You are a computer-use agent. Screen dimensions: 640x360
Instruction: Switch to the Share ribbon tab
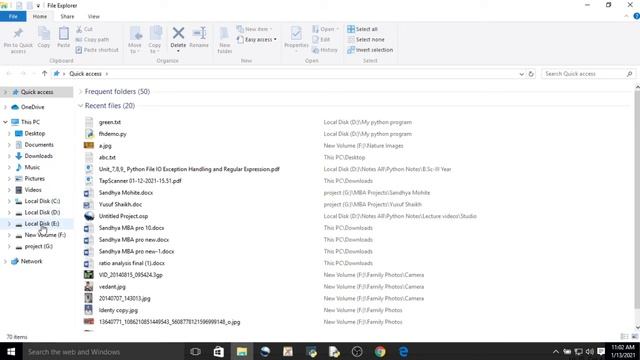(x=67, y=16)
